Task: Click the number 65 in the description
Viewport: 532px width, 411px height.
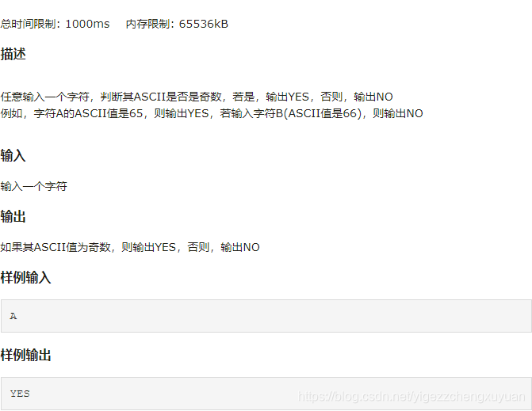Action: click(x=136, y=113)
